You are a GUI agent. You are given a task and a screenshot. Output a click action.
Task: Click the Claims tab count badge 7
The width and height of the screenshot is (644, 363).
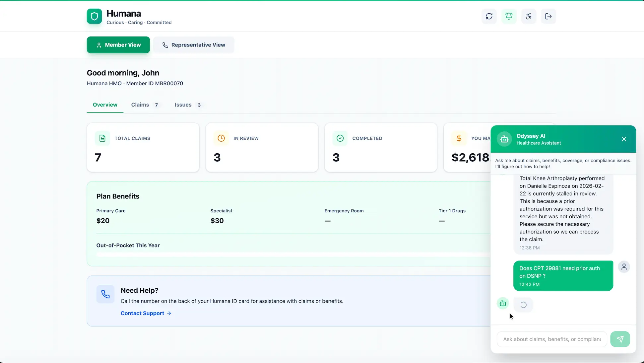[x=157, y=105]
